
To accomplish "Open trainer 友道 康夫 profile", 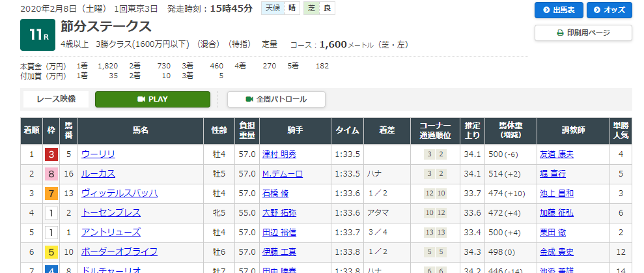I will tap(557, 154).
